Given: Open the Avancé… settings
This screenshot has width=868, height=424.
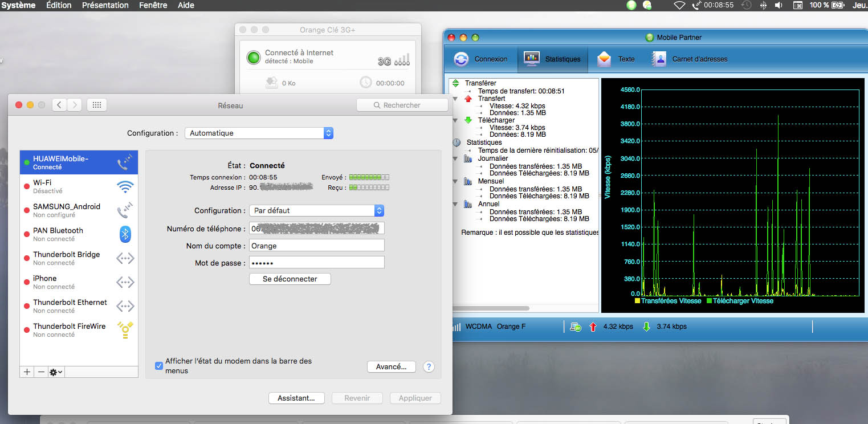Looking at the screenshot, I should tap(392, 367).
